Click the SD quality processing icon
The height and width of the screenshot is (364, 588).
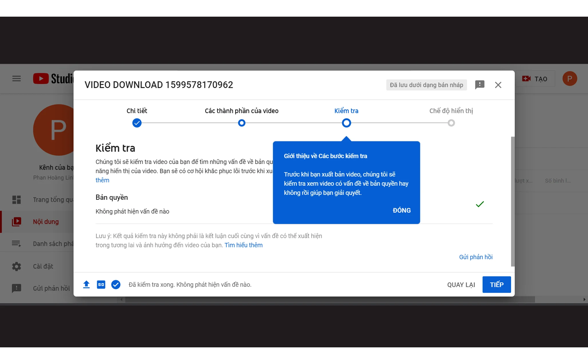101,284
